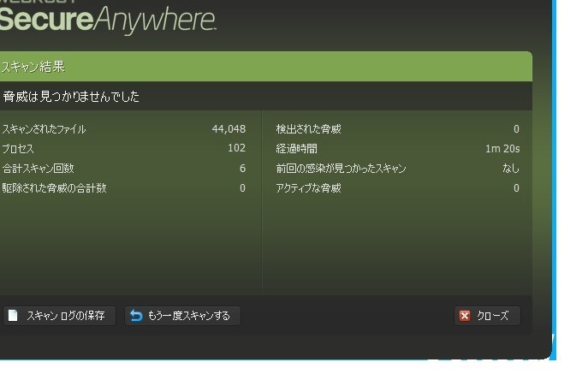This screenshot has width=588, height=374.
Task: Click the red X icon beside クローズ
Action: [465, 316]
